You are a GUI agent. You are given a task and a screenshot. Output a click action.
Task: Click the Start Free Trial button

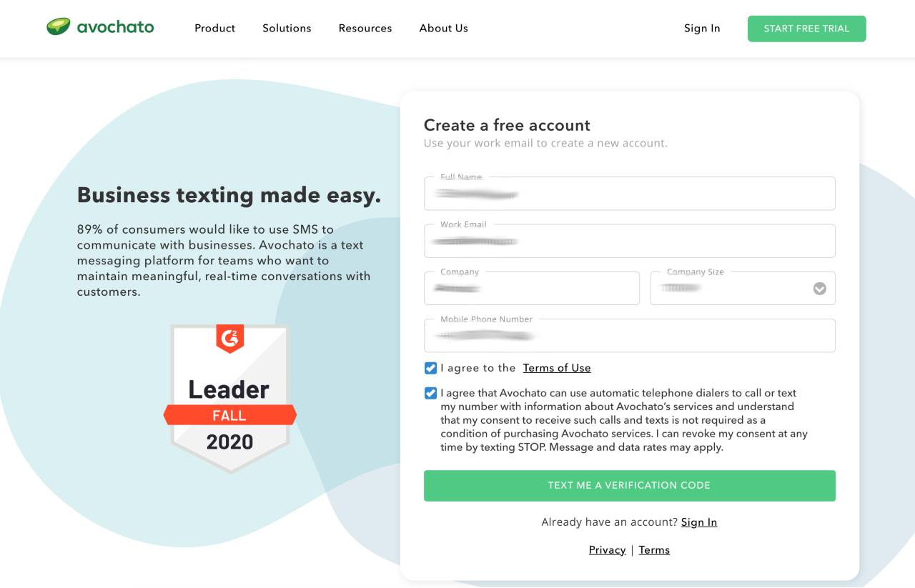(806, 29)
